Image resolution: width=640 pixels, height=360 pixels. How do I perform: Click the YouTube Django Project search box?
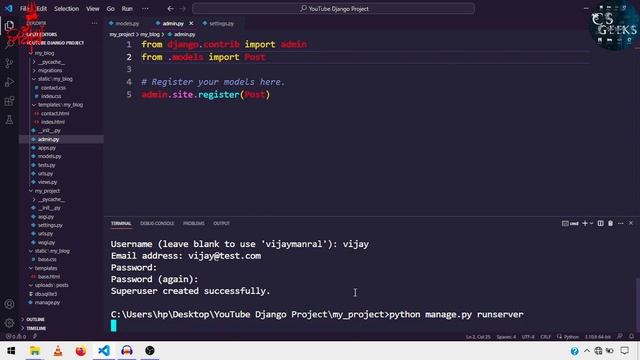coord(333,9)
